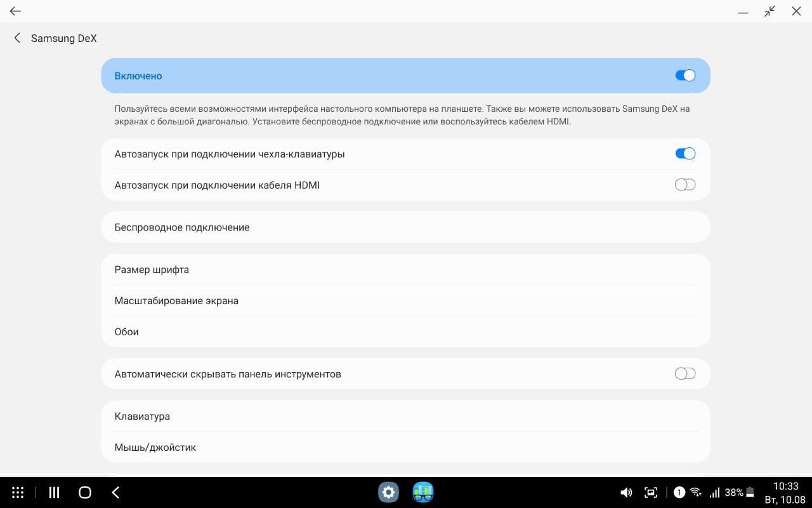Click the Wi-Fi icon in status bar
The image size is (812, 508).
point(695,492)
